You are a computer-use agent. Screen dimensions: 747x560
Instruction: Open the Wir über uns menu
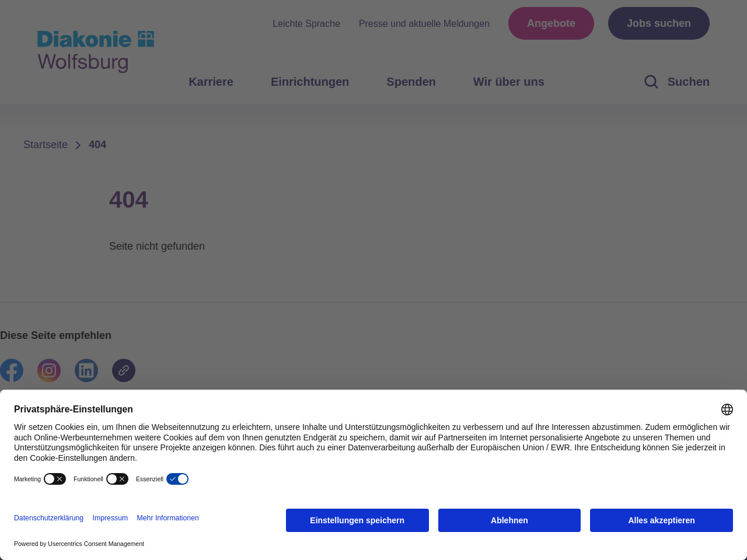[x=508, y=82]
